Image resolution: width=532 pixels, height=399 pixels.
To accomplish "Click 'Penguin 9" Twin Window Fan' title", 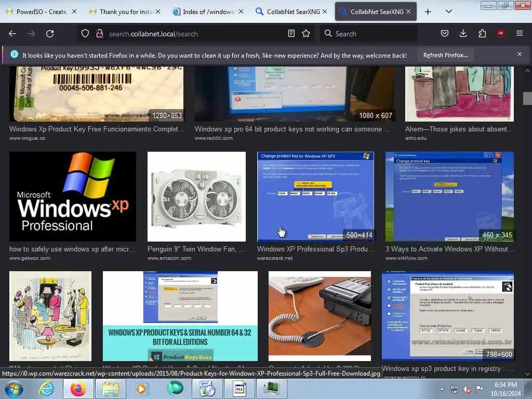I will coord(196,249).
